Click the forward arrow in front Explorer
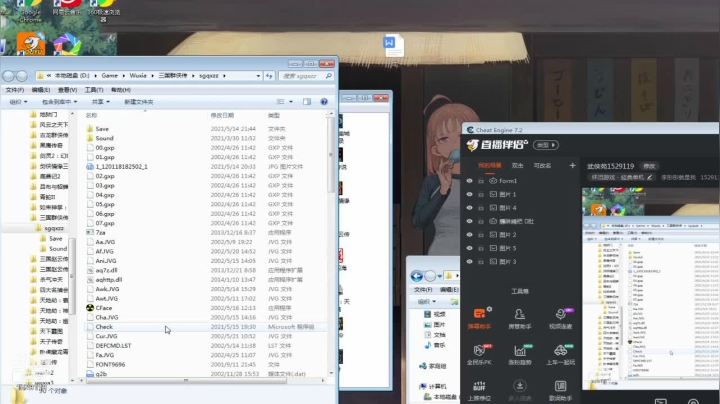This screenshot has width=720, height=404. point(22,76)
